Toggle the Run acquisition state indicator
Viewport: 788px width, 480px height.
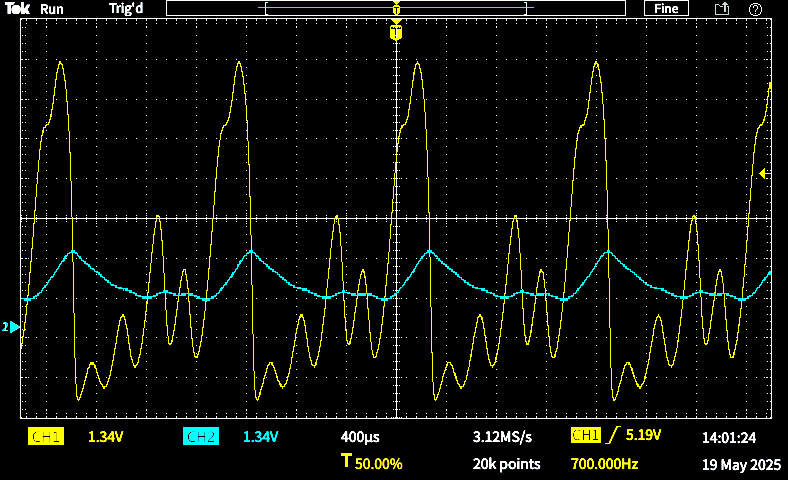52,9
